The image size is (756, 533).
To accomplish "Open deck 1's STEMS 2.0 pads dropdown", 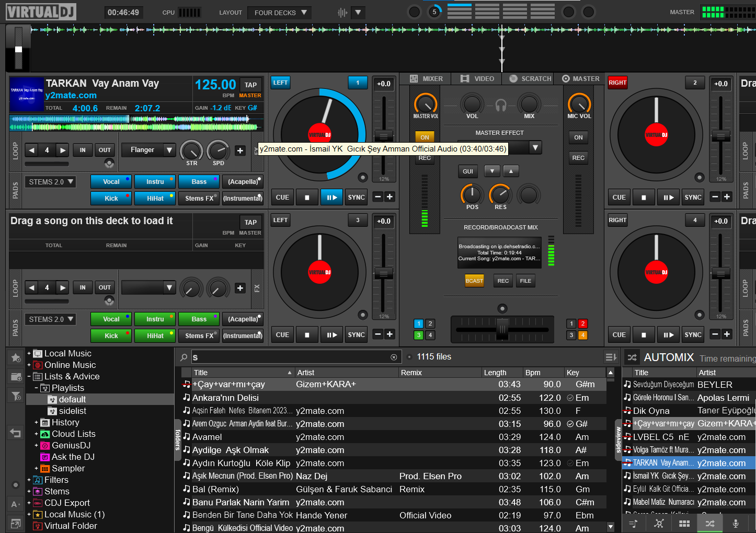I will pyautogui.click(x=50, y=182).
